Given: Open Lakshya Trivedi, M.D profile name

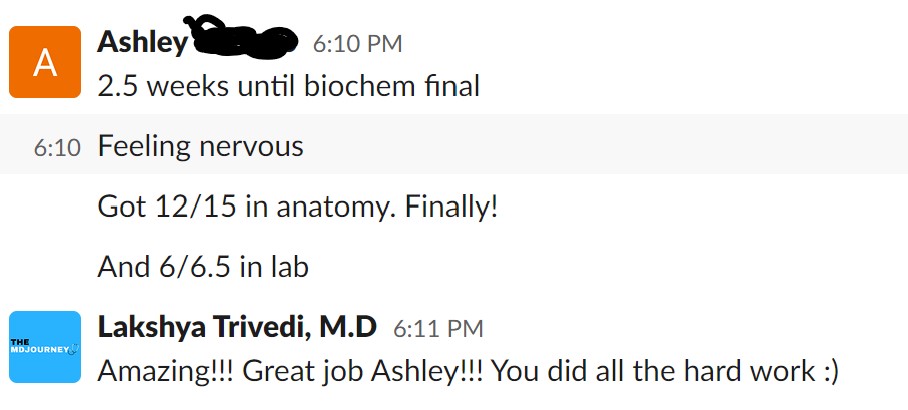Looking at the screenshot, I should tap(237, 327).
